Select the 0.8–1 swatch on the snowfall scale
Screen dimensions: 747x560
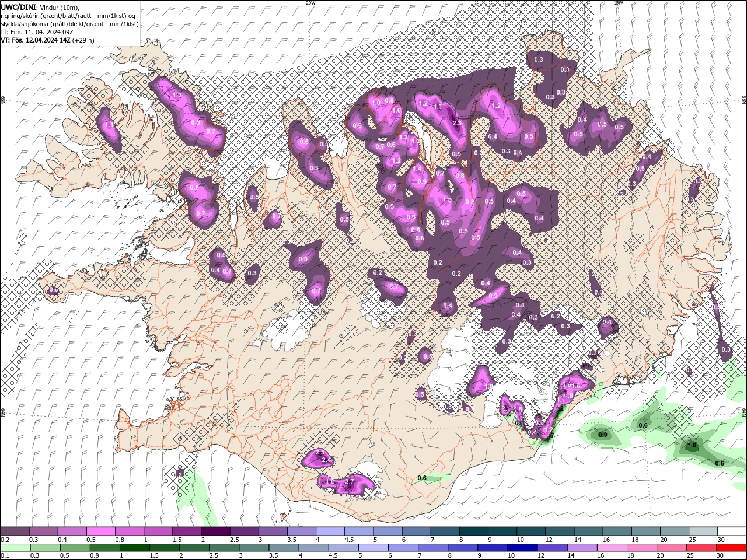[x=130, y=531]
